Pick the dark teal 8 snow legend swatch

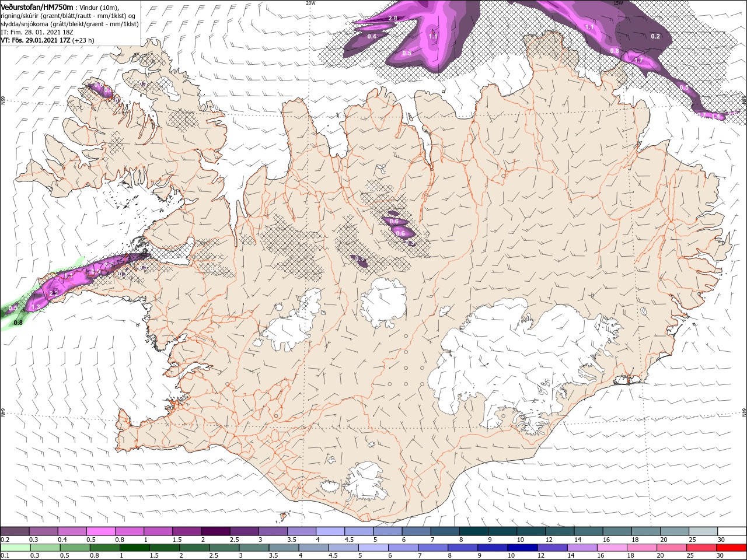coord(473,531)
